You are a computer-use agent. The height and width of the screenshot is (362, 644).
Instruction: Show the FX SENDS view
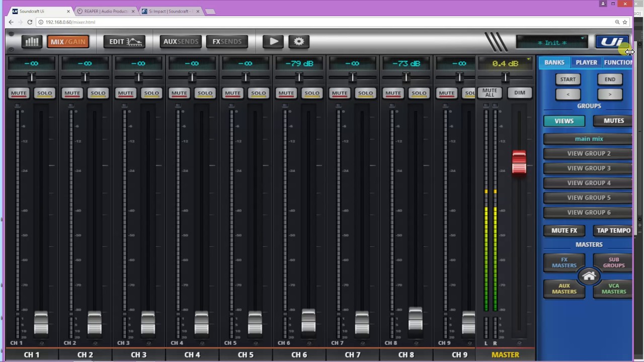(x=227, y=42)
